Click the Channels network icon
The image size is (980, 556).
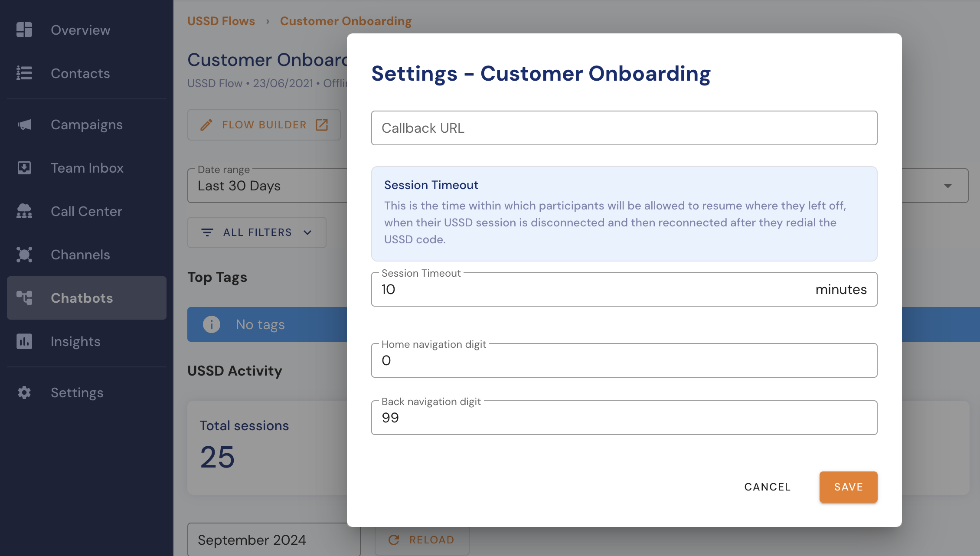24,254
